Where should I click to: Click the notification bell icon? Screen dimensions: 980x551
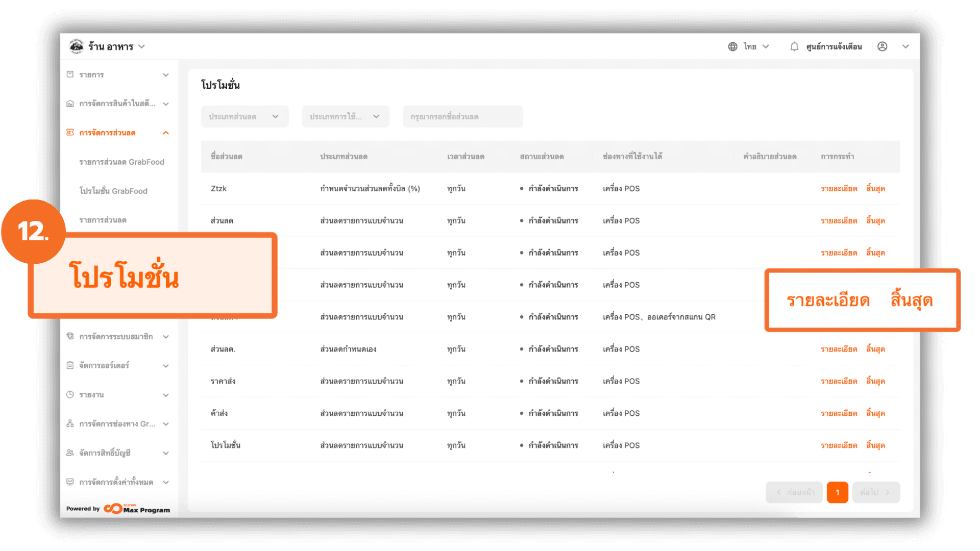794,46
